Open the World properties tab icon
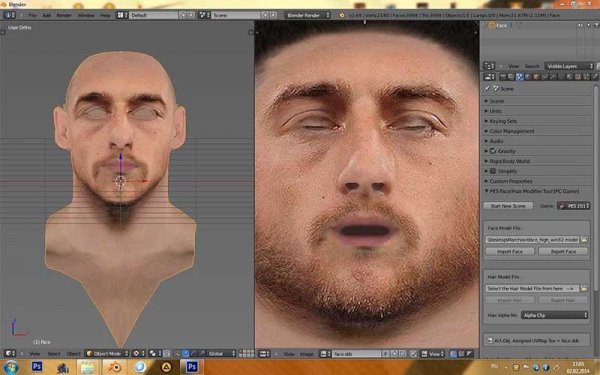The height and width of the screenshot is (375, 600). pos(527,77)
